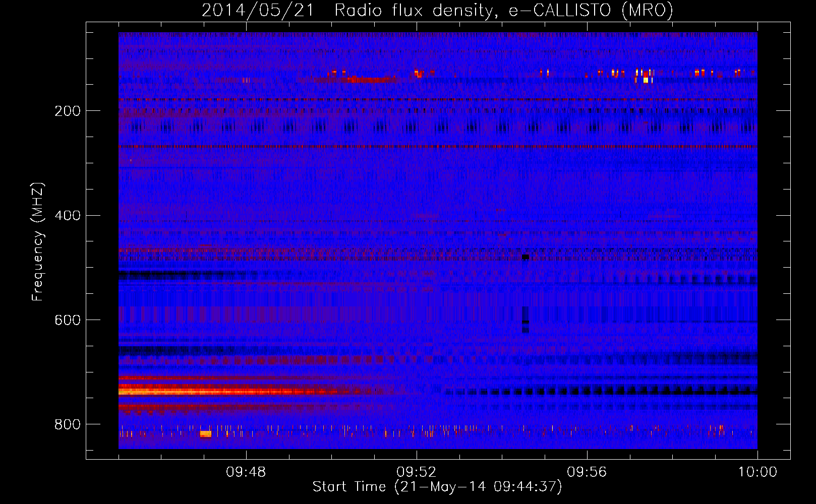
Task: Click the 09:48 time tick label
Action: click(246, 472)
